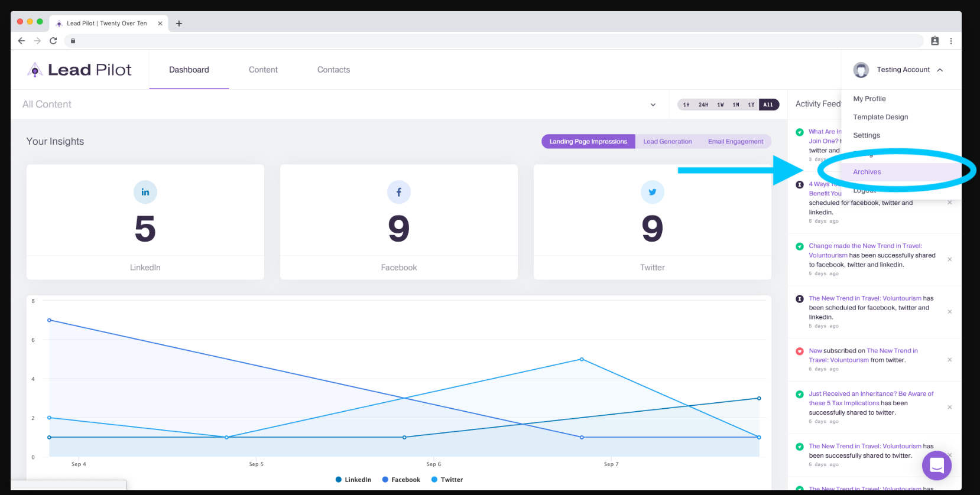This screenshot has height=495, width=980.
Task: Click the green check icon beside 'Just Received an Inheritance'
Action: click(x=800, y=394)
